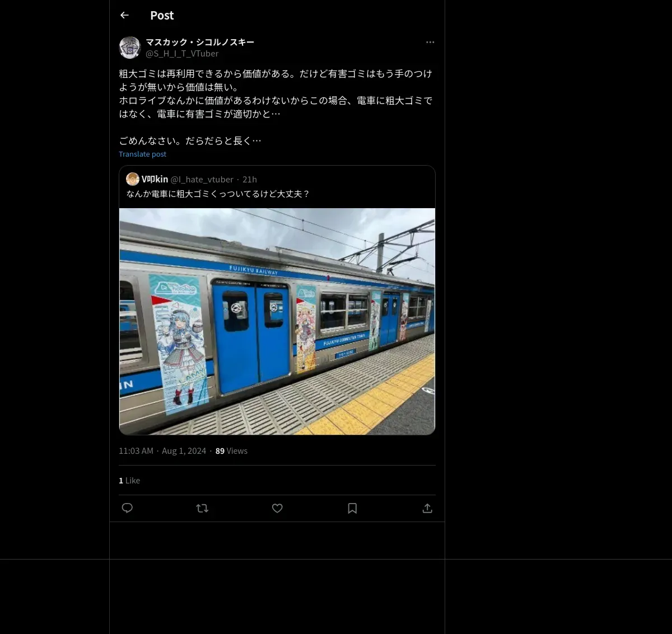The width and height of the screenshot is (672, 634).
Task: Bookmark this post
Action: [352, 508]
